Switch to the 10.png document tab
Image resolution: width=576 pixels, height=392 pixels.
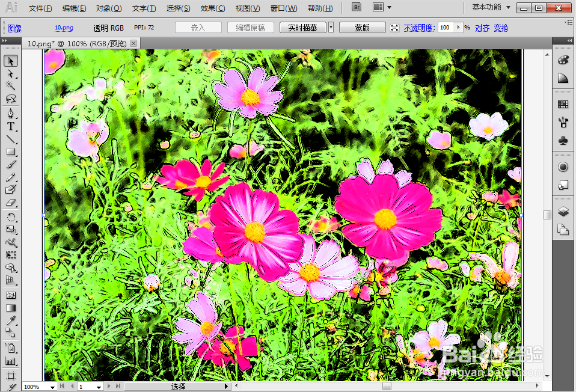pos(77,44)
